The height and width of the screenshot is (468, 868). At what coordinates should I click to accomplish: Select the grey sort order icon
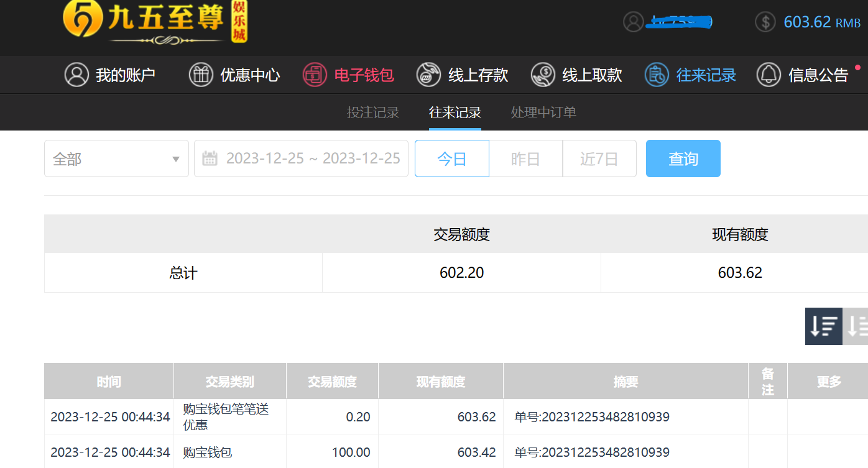(856, 326)
